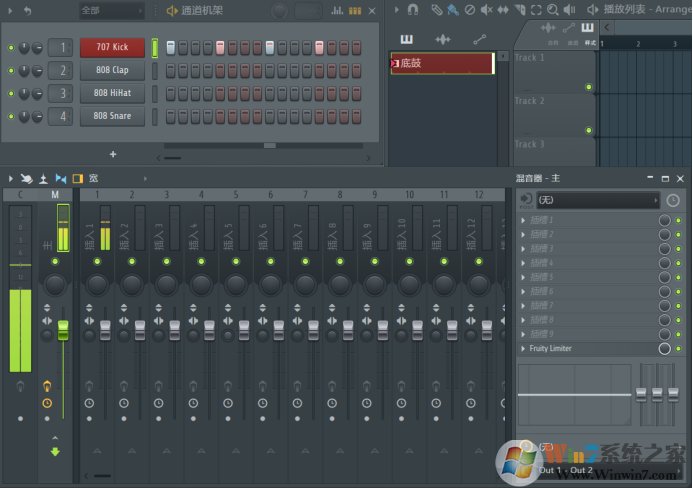Disable the Fruity Limiter effect green light

(678, 348)
